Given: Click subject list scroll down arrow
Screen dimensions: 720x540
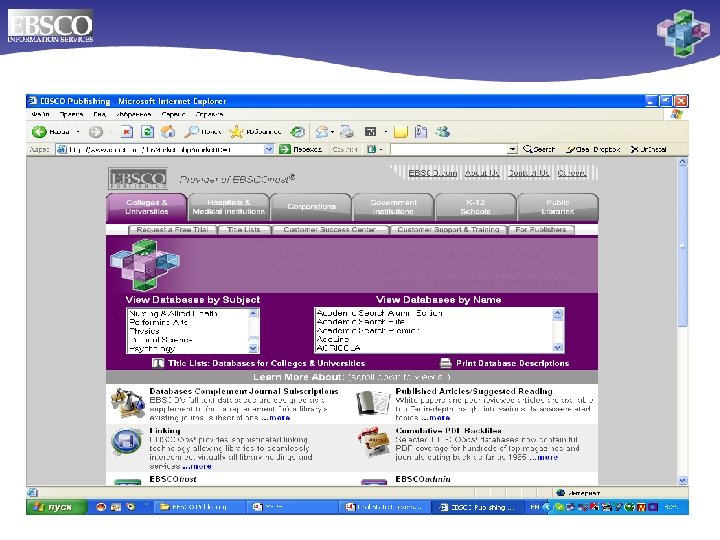Looking at the screenshot, I should click(x=253, y=348).
